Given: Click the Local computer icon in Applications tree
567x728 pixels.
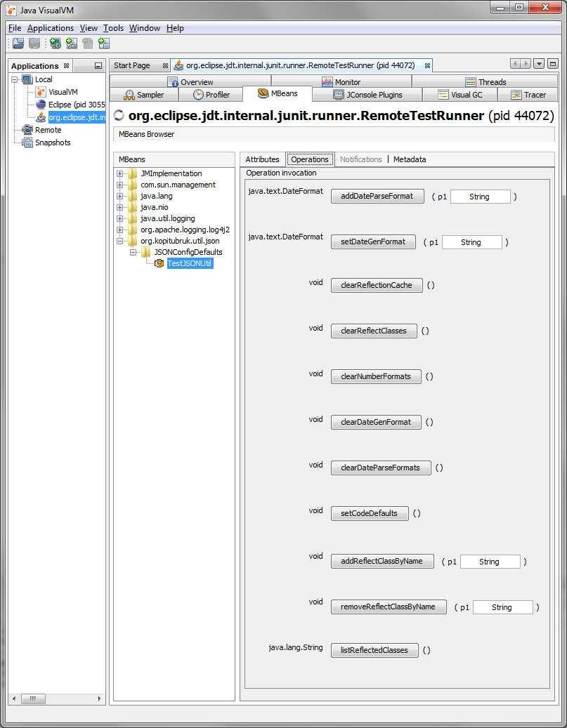Looking at the screenshot, I should pos(27,79).
